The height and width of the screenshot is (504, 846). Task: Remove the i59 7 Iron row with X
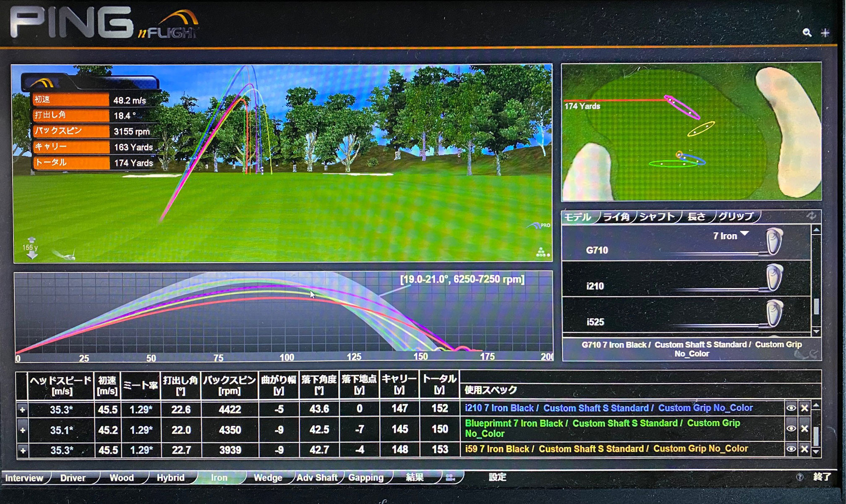pyautogui.click(x=804, y=449)
